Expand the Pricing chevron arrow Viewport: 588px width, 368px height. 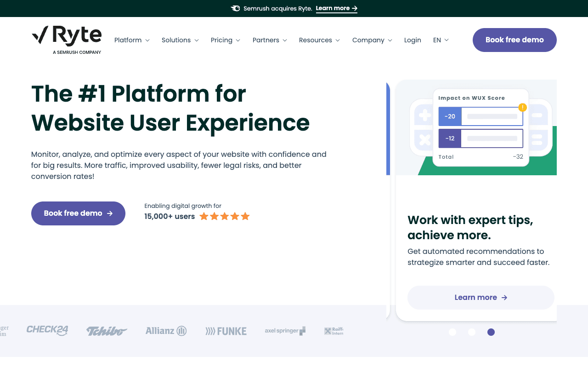point(238,40)
